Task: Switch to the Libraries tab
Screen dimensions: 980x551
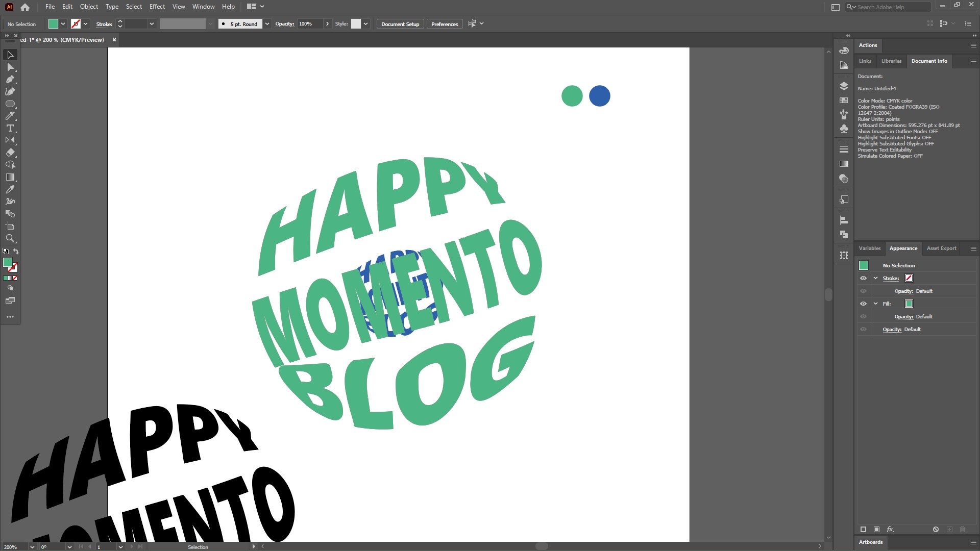Action: pyautogui.click(x=891, y=61)
